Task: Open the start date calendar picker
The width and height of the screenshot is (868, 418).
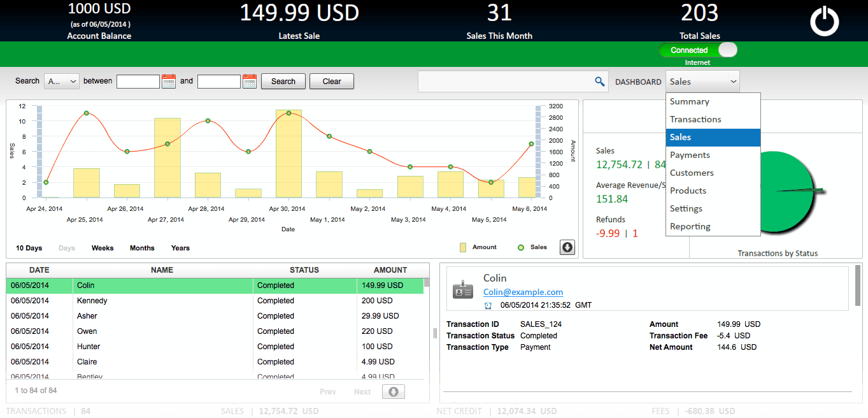Action: click(169, 81)
